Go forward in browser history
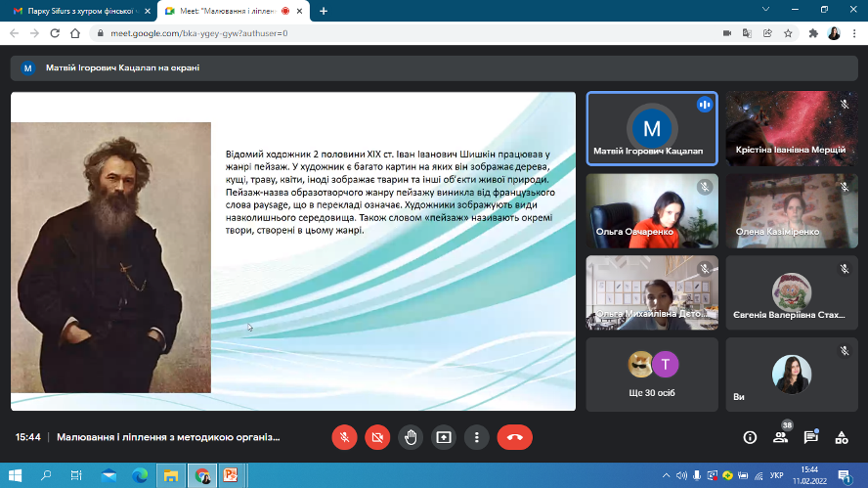Image resolution: width=868 pixels, height=488 pixels. (x=34, y=33)
